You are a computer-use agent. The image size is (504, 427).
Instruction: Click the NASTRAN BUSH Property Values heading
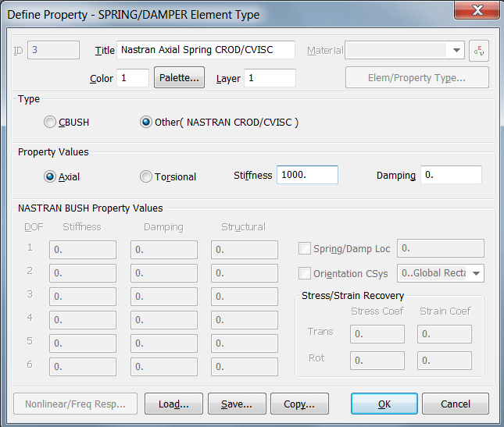tap(91, 208)
